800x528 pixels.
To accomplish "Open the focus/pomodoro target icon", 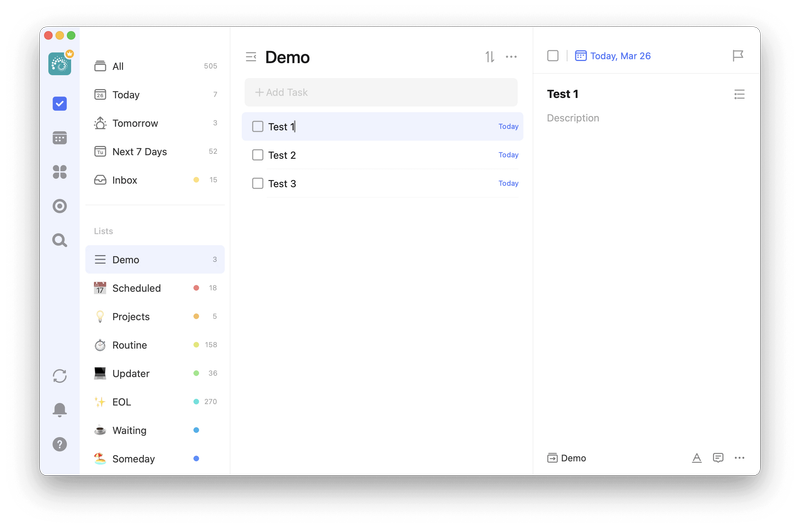I will tap(60, 206).
